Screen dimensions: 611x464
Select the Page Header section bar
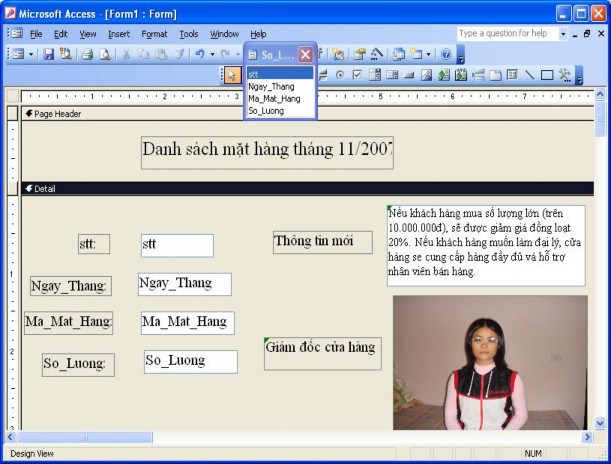pos(308,114)
